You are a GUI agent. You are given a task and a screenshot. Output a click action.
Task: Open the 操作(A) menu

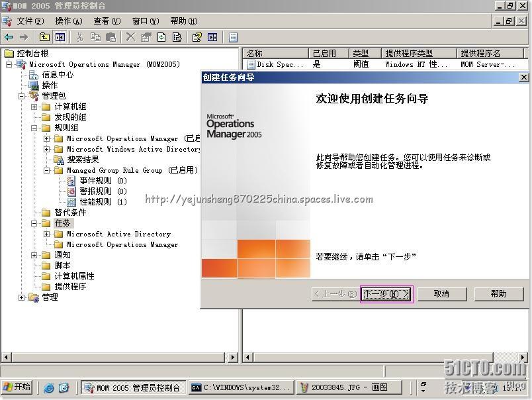click(x=69, y=21)
